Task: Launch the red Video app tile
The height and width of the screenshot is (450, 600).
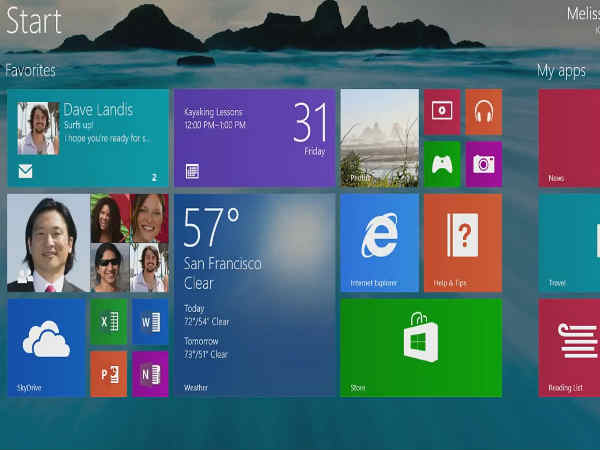Action: click(x=441, y=112)
